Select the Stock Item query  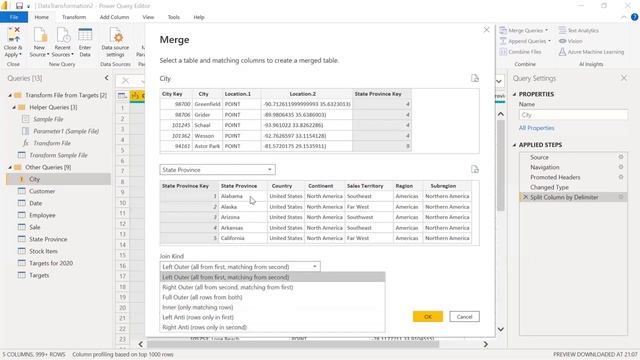pyautogui.click(x=43, y=251)
